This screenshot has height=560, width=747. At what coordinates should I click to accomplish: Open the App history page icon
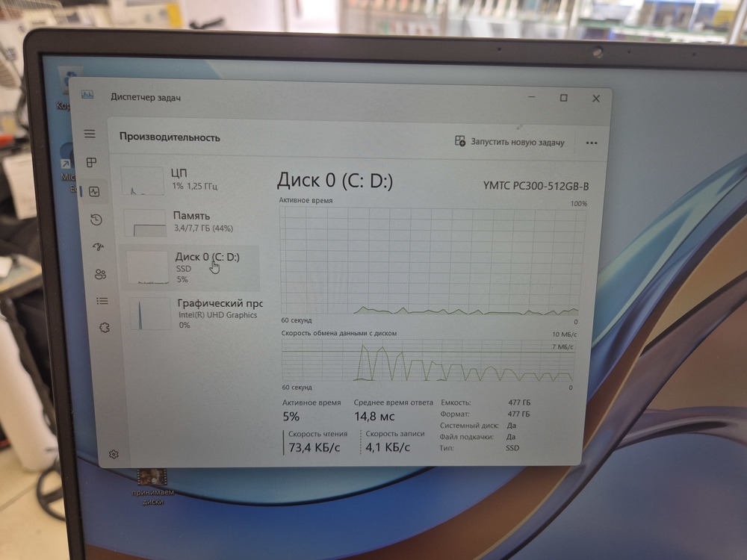(x=96, y=220)
